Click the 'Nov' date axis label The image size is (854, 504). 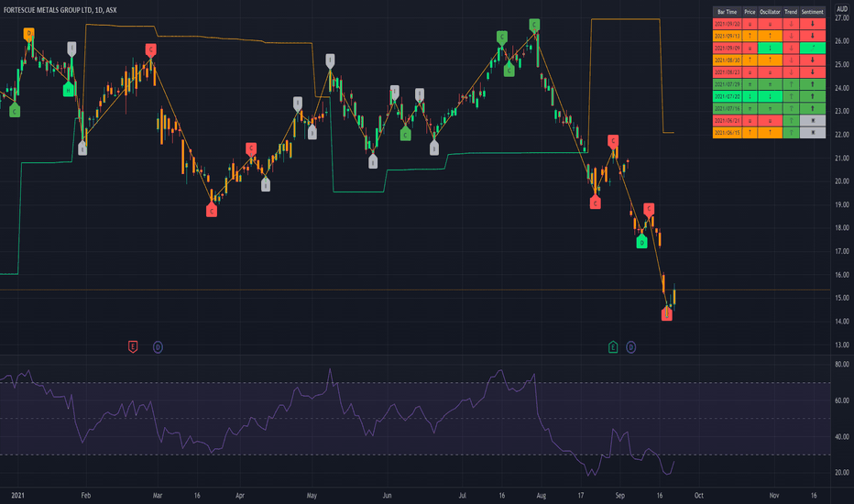point(774,496)
